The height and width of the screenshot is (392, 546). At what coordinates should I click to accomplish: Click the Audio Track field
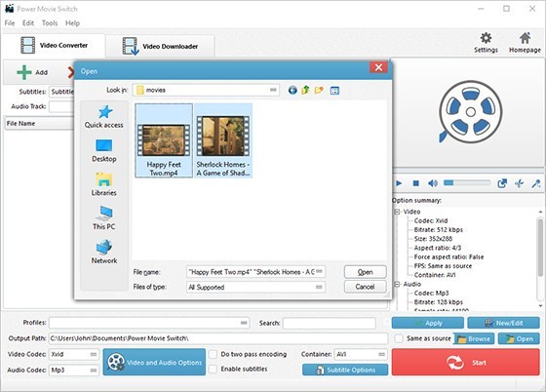click(x=61, y=106)
